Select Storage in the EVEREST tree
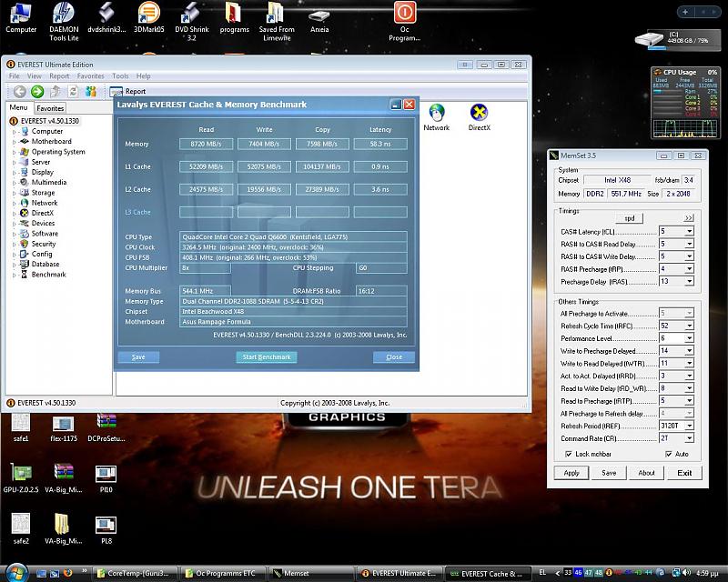 pyautogui.click(x=43, y=193)
